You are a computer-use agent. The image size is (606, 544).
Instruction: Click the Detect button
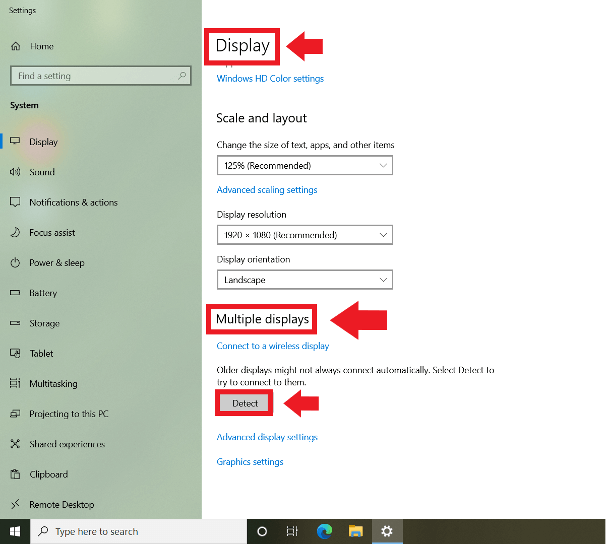pyautogui.click(x=244, y=403)
